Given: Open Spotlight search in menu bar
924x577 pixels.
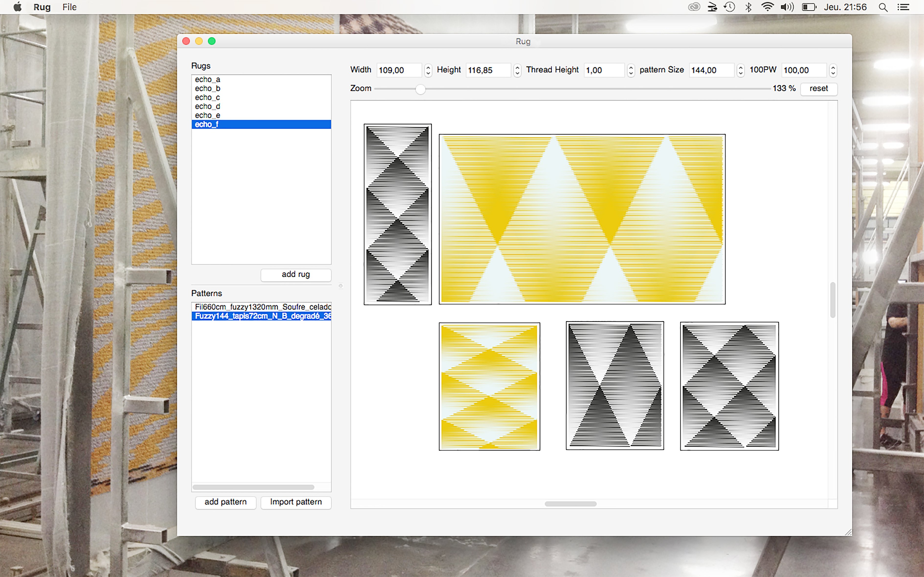Looking at the screenshot, I should coord(883,7).
